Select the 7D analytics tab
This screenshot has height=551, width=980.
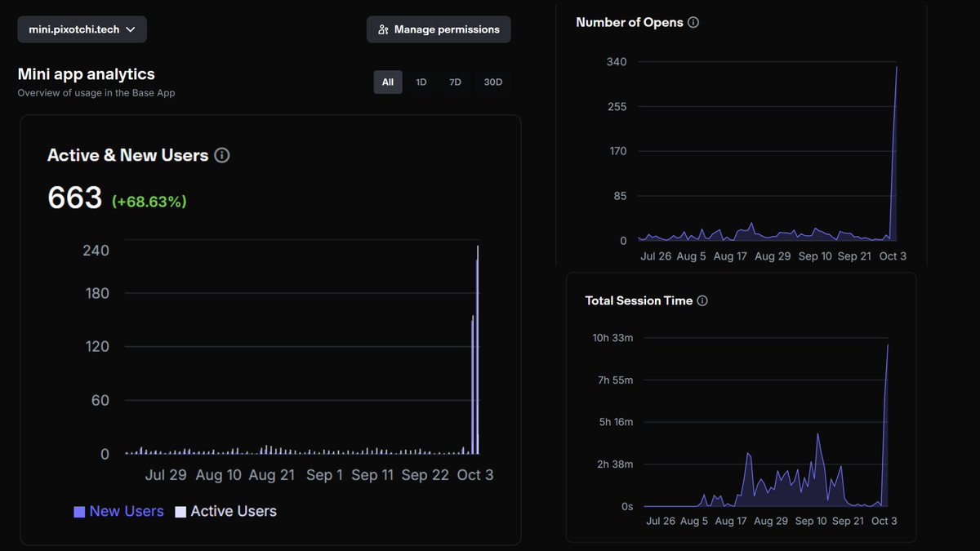tap(455, 82)
